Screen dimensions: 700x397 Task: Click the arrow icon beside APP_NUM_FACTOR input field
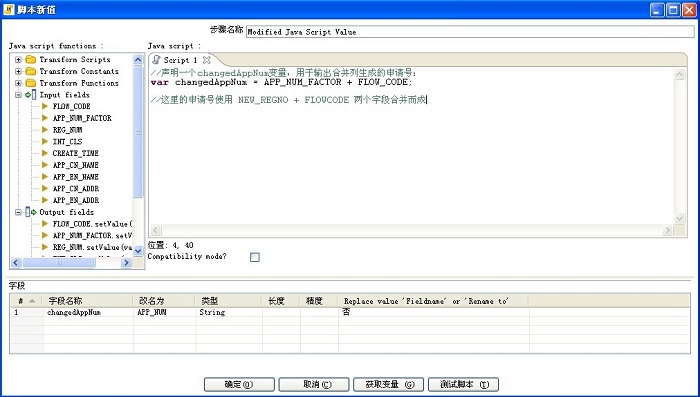45,118
